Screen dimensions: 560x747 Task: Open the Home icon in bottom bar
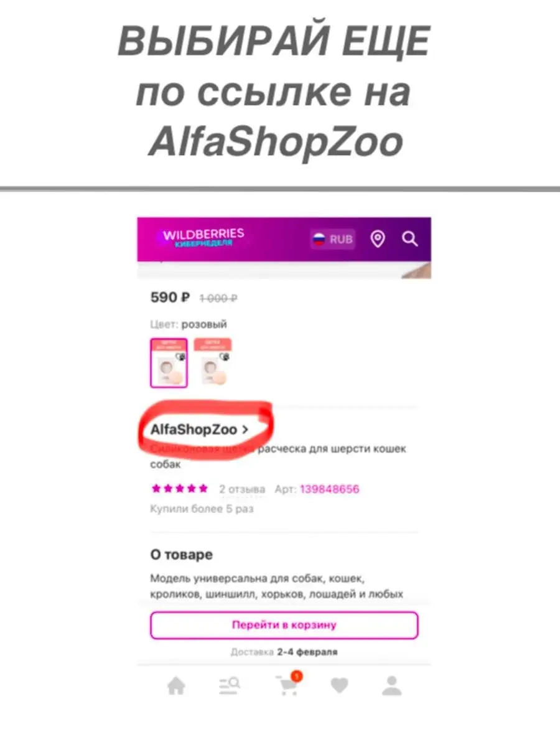coord(176,687)
